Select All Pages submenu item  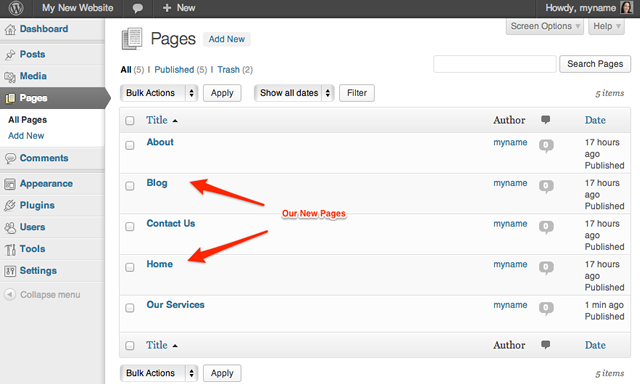27,120
